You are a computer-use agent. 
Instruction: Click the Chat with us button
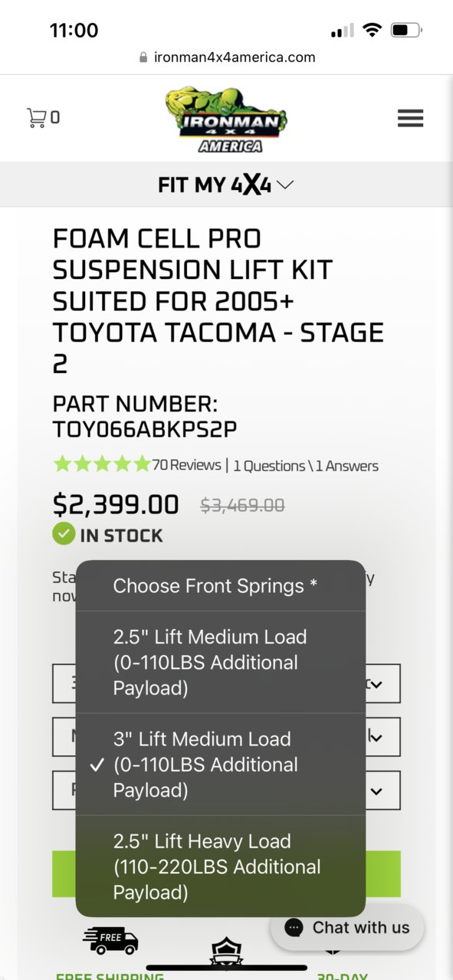(x=347, y=927)
